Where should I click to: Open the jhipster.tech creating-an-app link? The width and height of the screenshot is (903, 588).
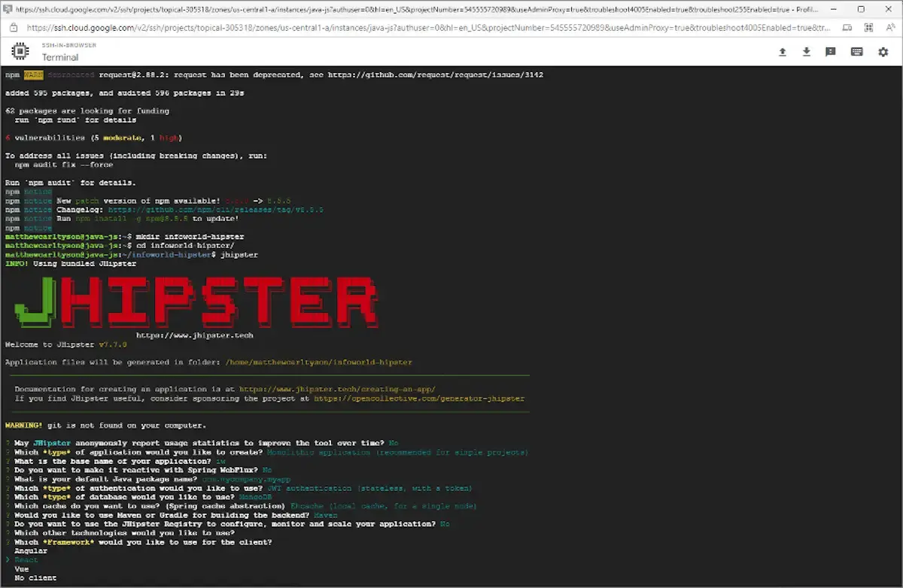337,389
